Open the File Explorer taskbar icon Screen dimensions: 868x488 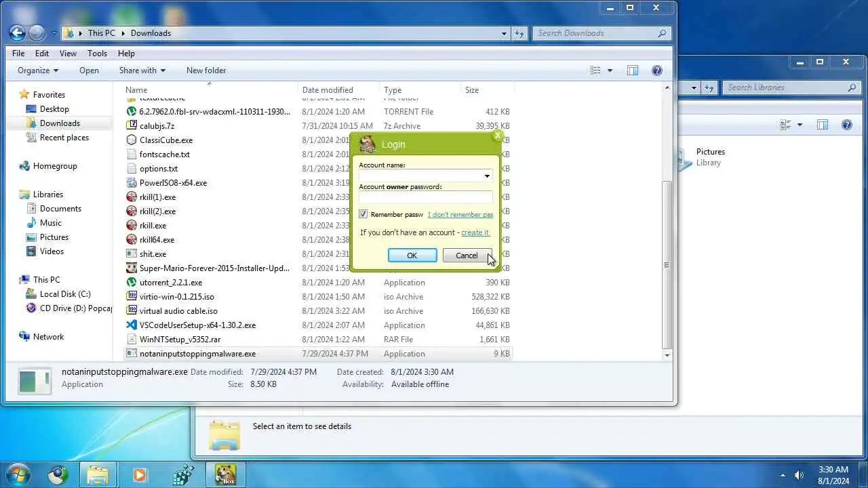point(98,474)
